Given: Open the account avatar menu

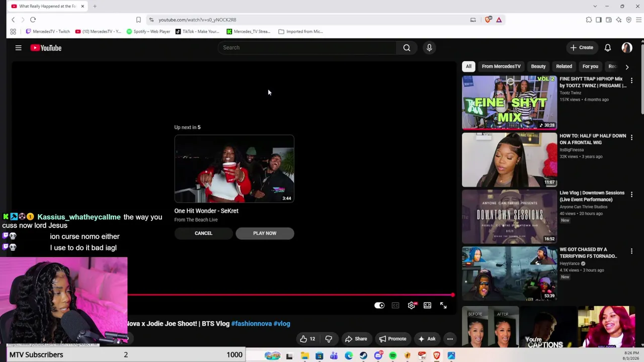Looking at the screenshot, I should point(627,48).
